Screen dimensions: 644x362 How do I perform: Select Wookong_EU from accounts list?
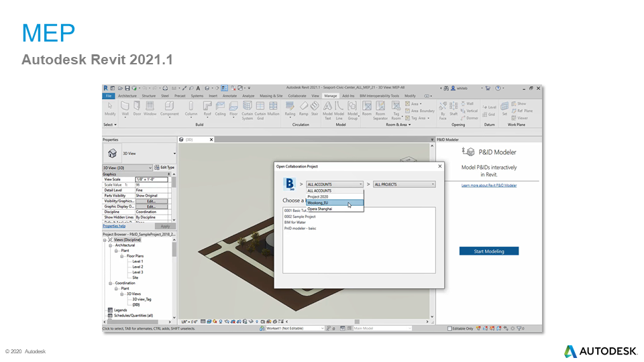point(334,202)
